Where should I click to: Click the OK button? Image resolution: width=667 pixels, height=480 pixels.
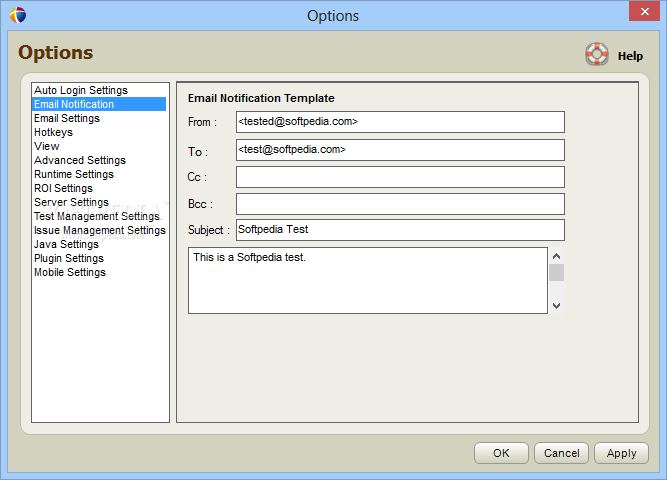click(501, 453)
